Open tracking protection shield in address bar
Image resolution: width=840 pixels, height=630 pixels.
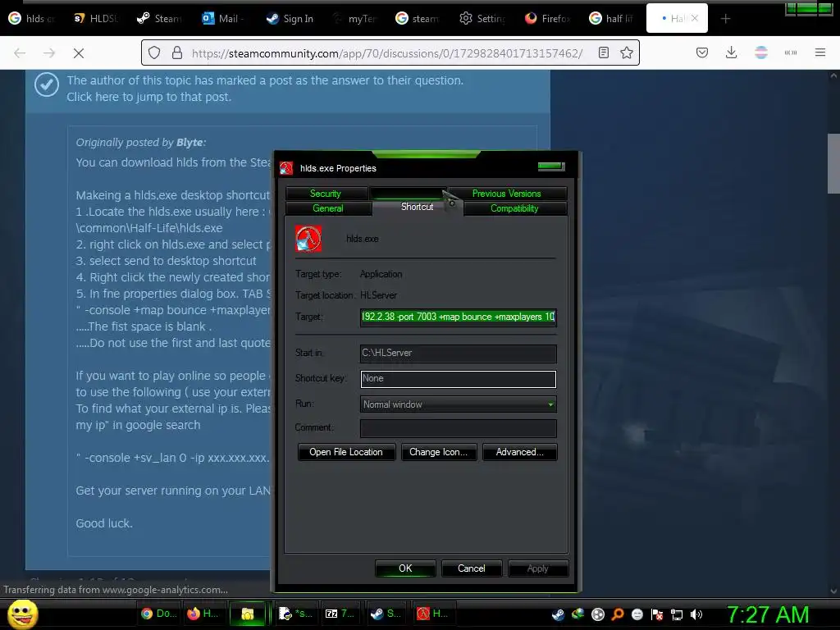point(154,52)
